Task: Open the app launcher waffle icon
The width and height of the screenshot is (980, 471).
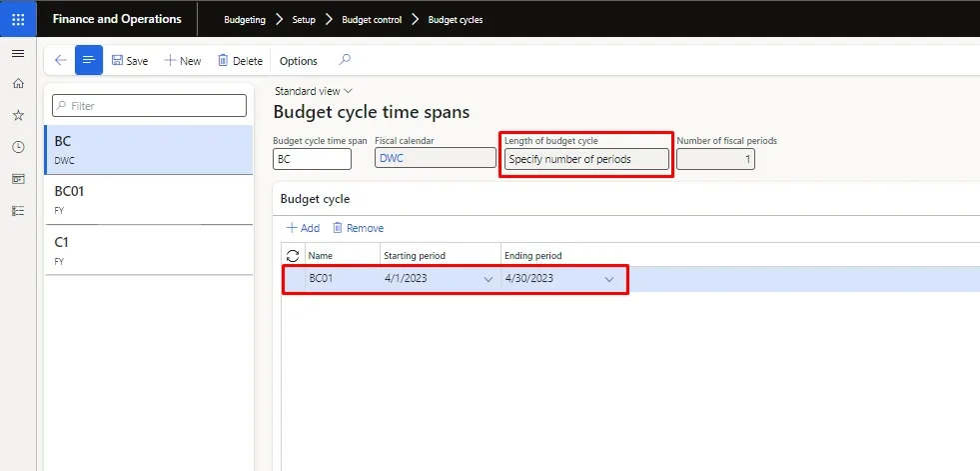Action: 18,19
